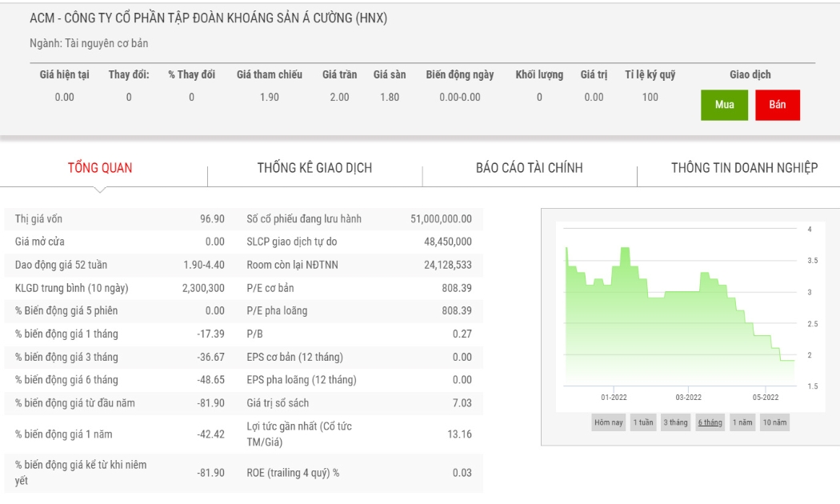This screenshot has width=840, height=504.
Task: Open the TỔNG QUAN tab
Action: 100,168
